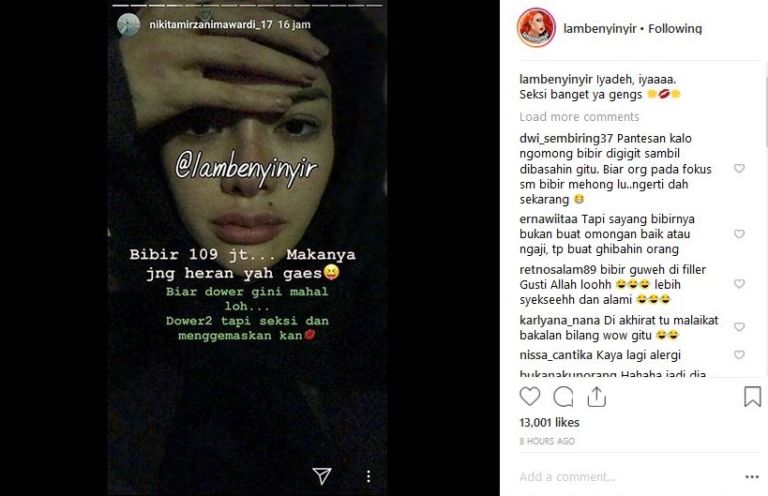Open the 13,001 likes list
768x496 pixels.
coord(549,423)
